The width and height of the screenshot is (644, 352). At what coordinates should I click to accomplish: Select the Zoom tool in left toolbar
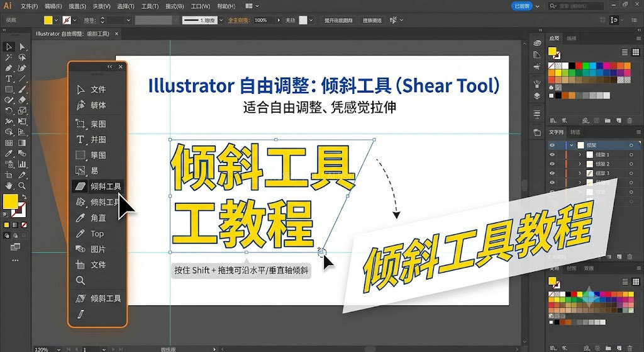[22, 186]
